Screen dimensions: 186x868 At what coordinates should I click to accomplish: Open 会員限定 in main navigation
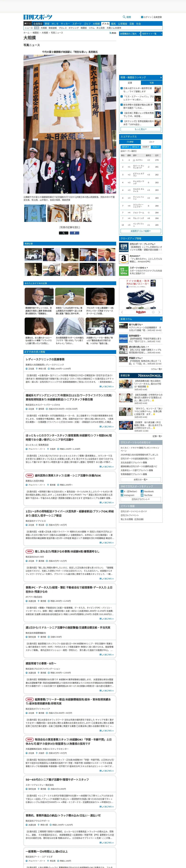pos(38,24)
